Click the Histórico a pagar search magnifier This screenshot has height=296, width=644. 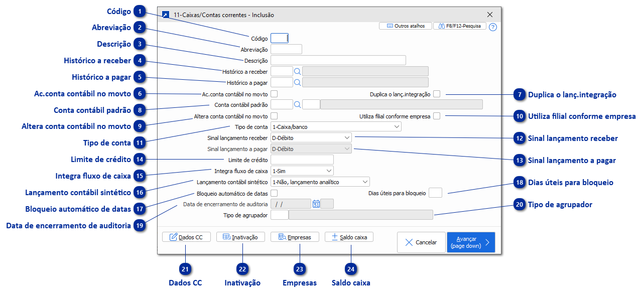(297, 82)
